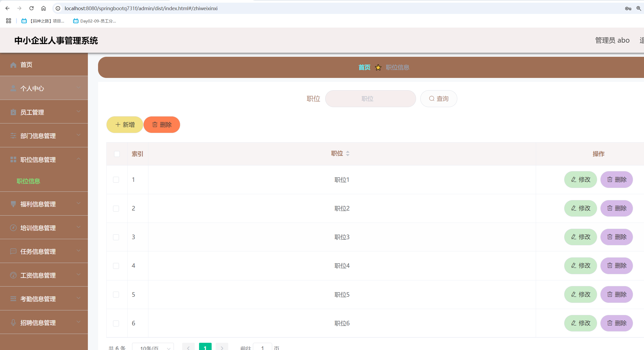Select the 职位信息 submenu item
This screenshot has height=350, width=644.
(28, 181)
